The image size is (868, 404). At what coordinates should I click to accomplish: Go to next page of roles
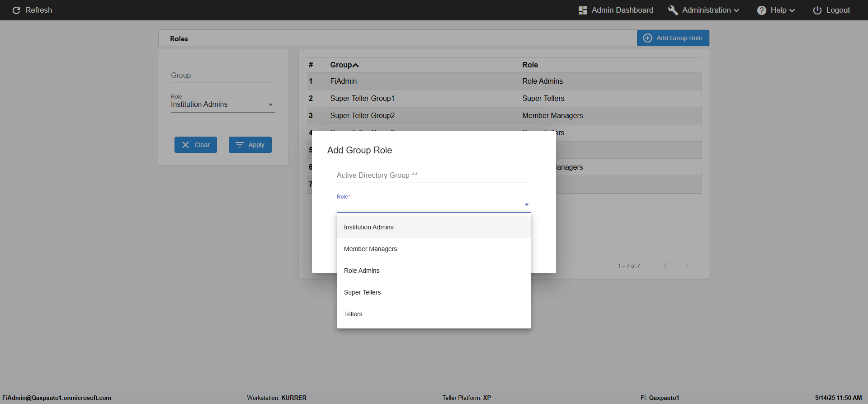687,266
